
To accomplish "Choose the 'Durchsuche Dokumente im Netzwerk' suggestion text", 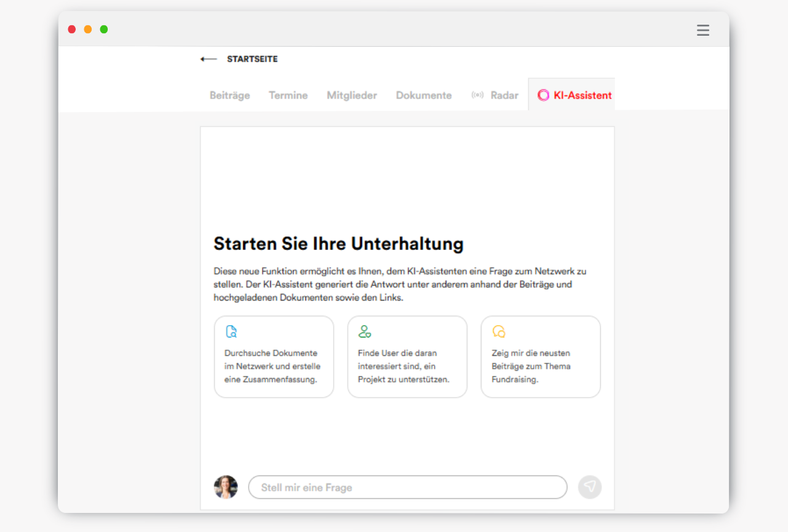I will coord(272,366).
